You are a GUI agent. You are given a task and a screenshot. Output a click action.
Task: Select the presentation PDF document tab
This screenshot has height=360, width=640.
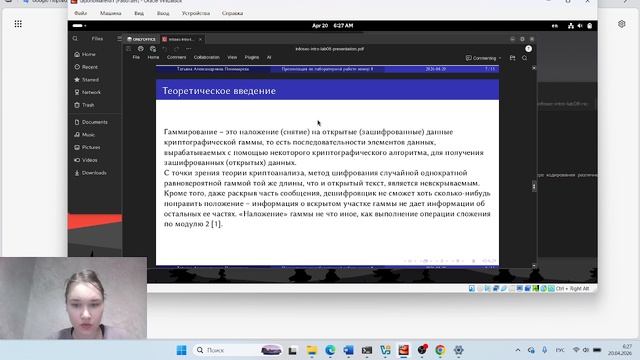click(x=180, y=39)
